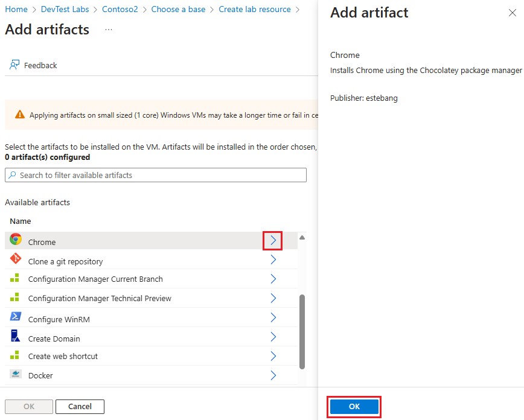Expand Clone a git repository details
Viewport: 524px width, 420px height.
272,259
